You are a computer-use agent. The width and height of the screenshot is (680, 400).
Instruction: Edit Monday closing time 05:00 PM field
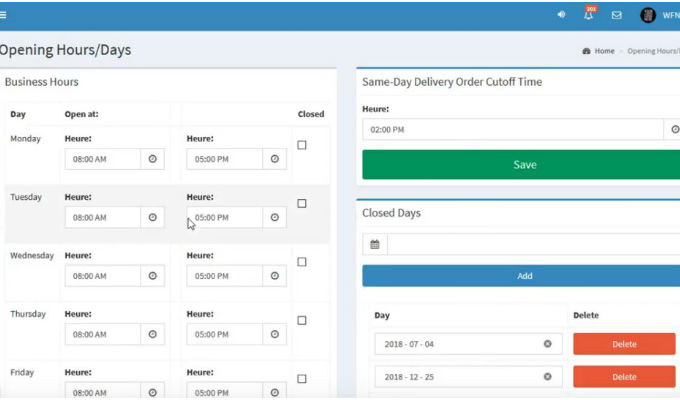pyautogui.click(x=225, y=159)
